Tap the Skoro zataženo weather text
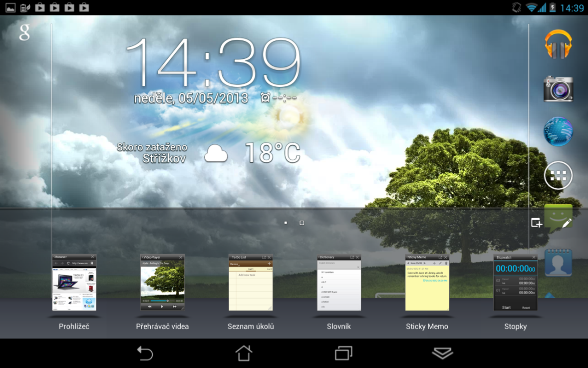The height and width of the screenshot is (368, 588). tap(152, 147)
